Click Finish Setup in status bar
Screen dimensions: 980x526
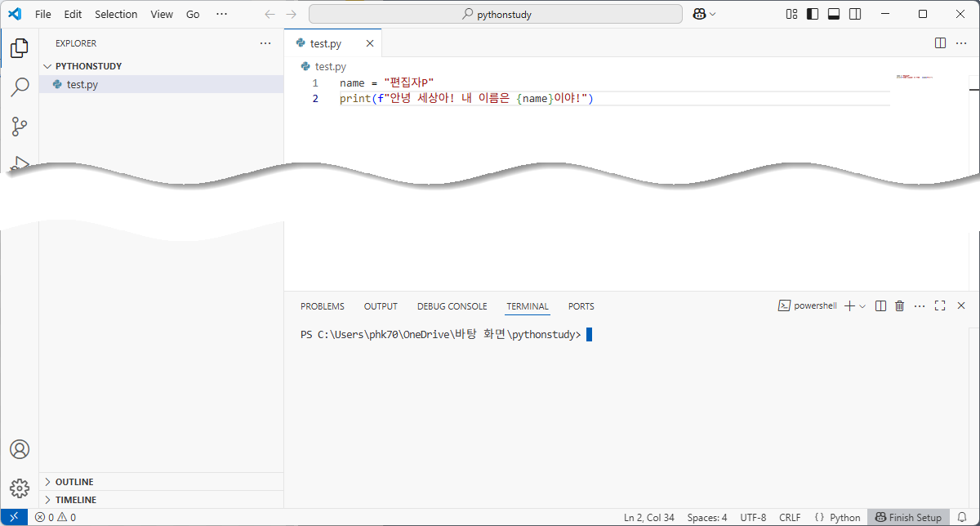click(x=908, y=517)
